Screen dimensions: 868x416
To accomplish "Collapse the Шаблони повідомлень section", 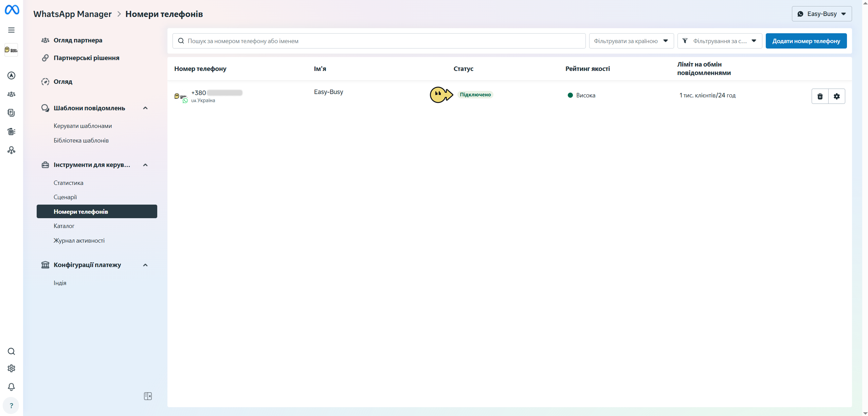I will click(x=145, y=108).
